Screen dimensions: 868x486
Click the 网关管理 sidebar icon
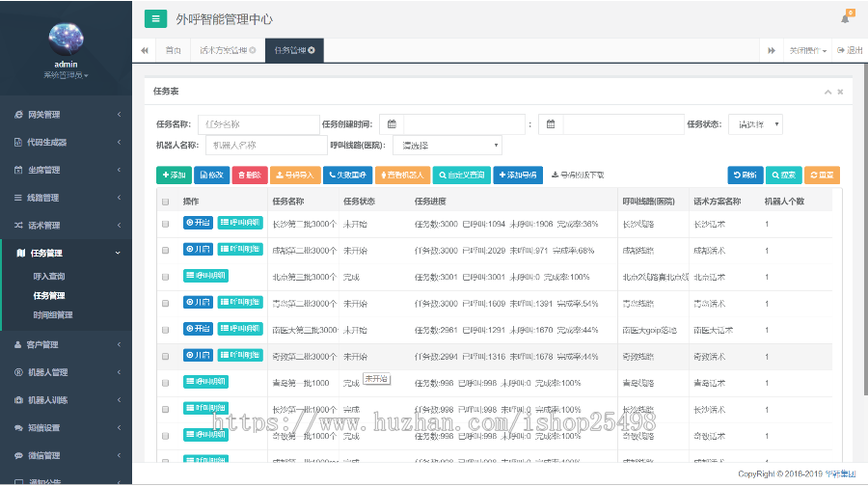point(18,115)
